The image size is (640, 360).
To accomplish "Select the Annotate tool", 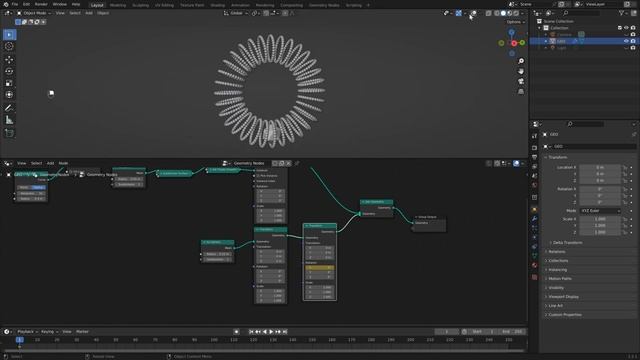I will point(9,108).
